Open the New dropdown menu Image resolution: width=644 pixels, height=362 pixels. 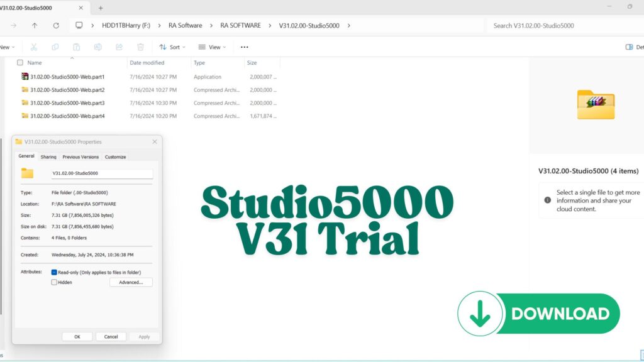(8, 47)
